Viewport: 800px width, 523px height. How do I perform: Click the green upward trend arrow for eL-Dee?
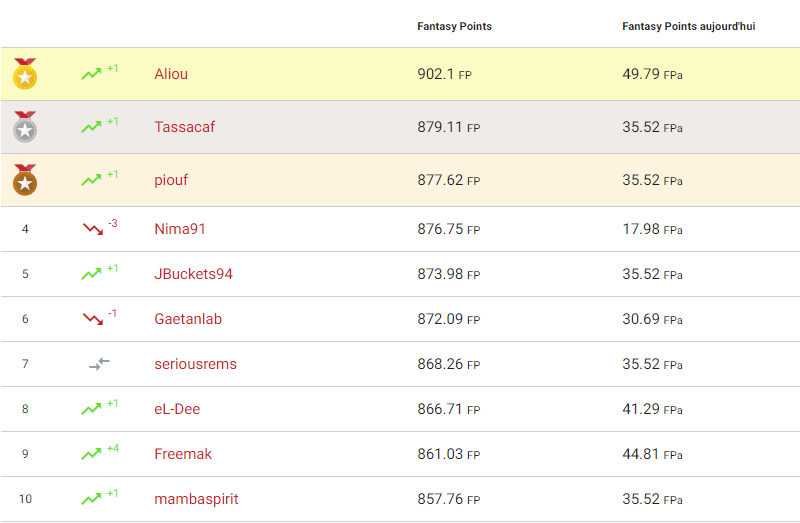pyautogui.click(x=91, y=409)
